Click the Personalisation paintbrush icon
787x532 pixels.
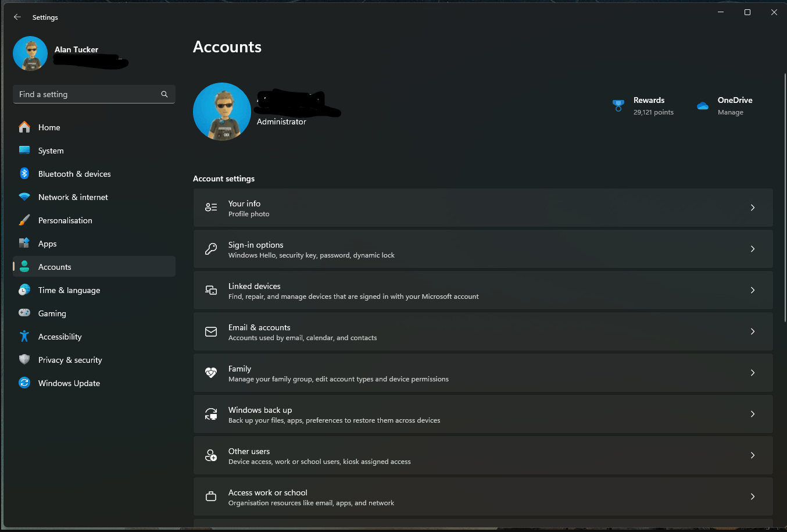click(x=24, y=220)
